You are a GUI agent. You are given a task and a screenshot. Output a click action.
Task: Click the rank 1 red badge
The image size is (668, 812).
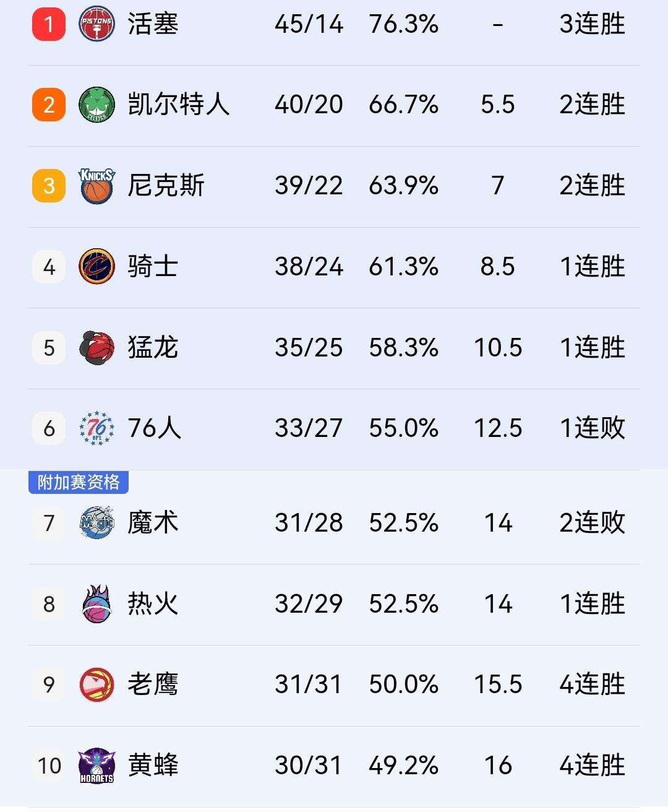tap(48, 24)
